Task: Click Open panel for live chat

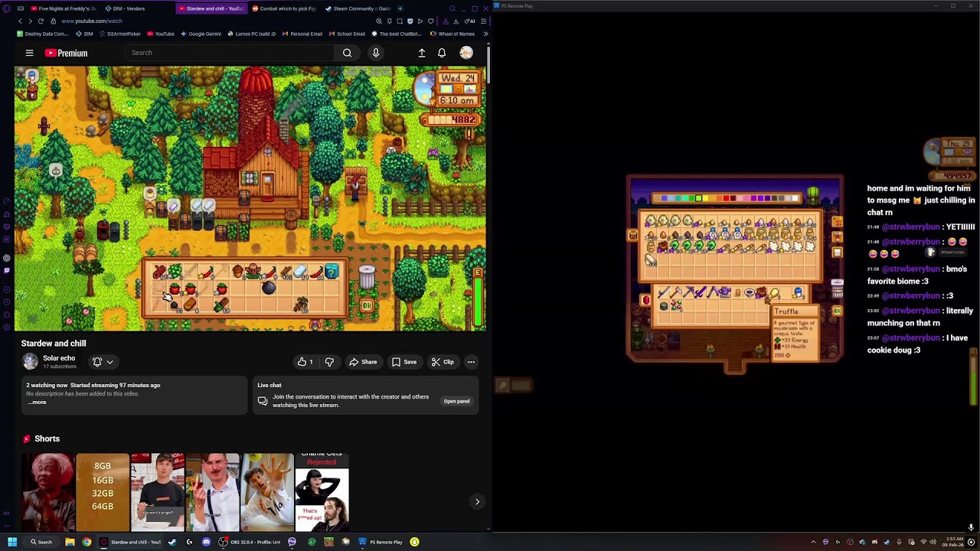Action: (456, 401)
